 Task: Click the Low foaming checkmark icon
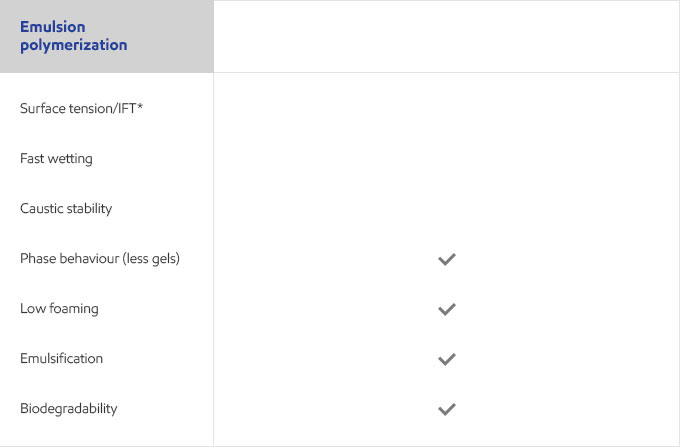[447, 309]
